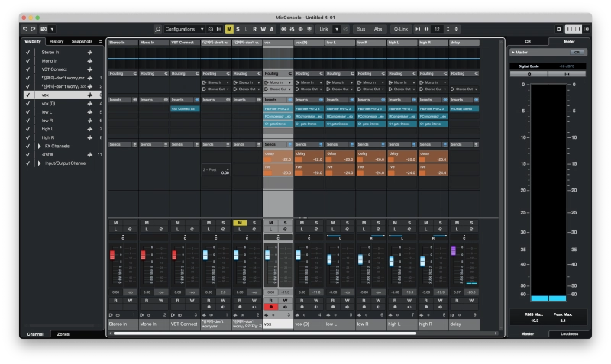Image resolution: width=611 pixels, height=364 pixels.
Task: Select vox (D) in the visibility list
Action: [x=48, y=104]
